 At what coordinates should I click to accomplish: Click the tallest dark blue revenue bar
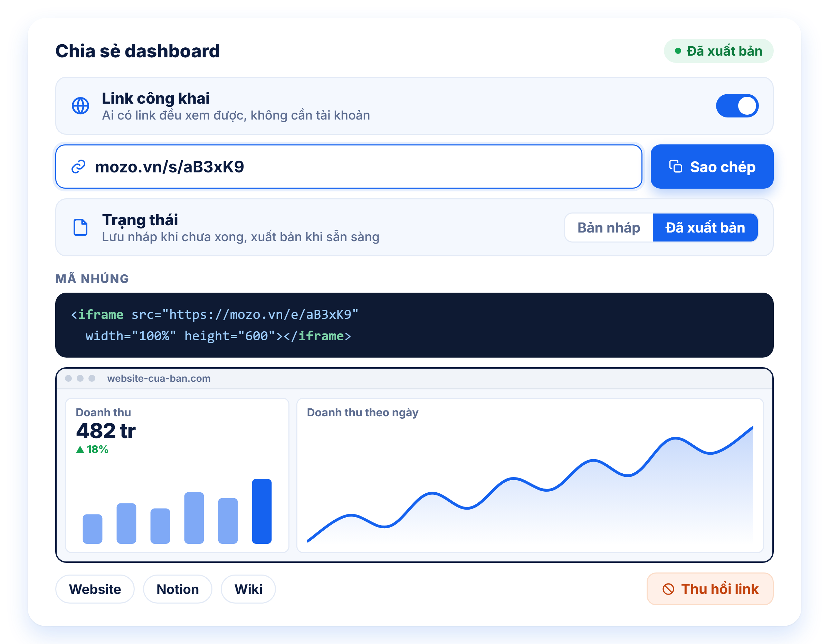coord(261,511)
